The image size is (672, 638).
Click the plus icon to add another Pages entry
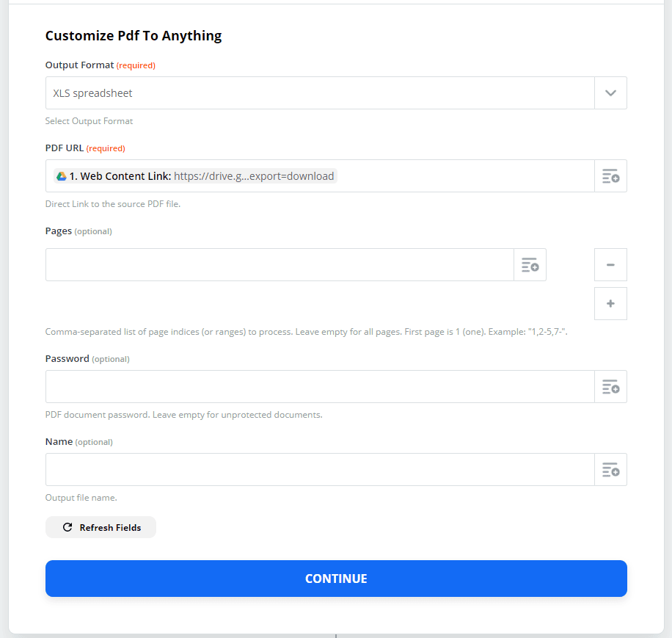(610, 303)
